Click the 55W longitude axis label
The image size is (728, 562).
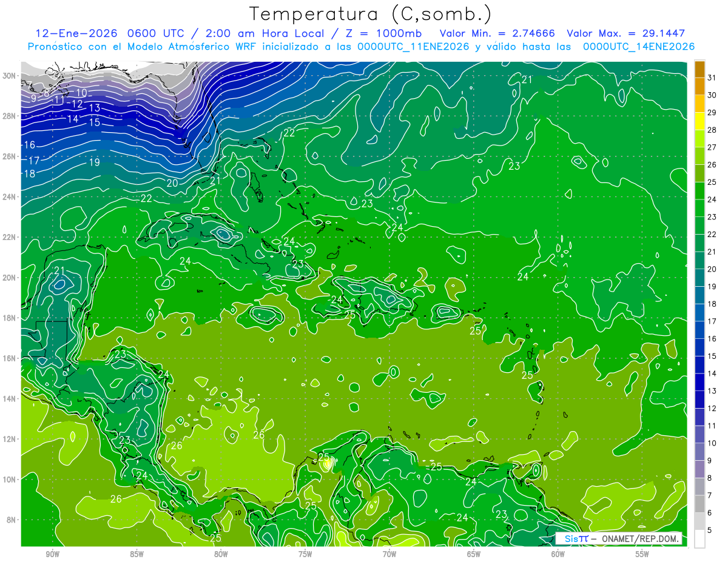642,554
